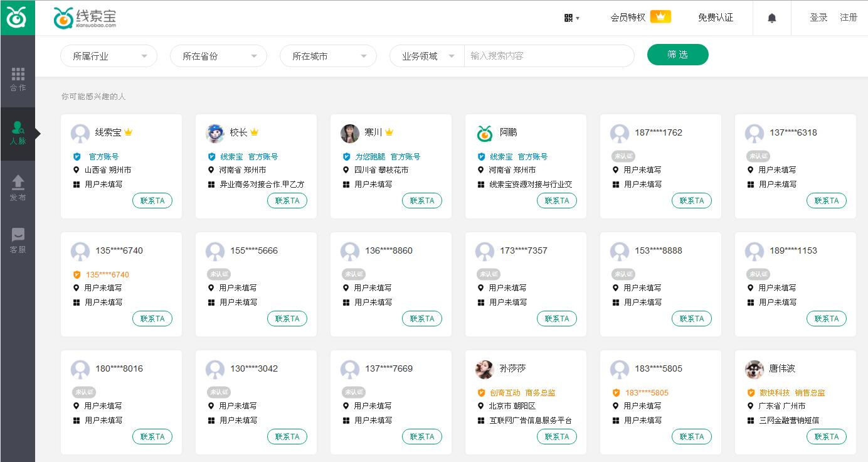Open the 所属行业 dropdown
This screenshot has width=868, height=462.
(x=109, y=55)
